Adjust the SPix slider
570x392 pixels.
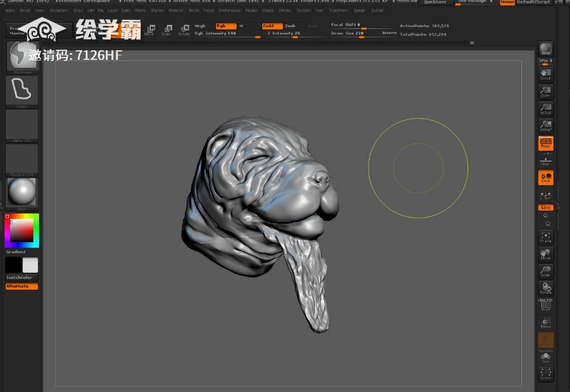[x=545, y=62]
